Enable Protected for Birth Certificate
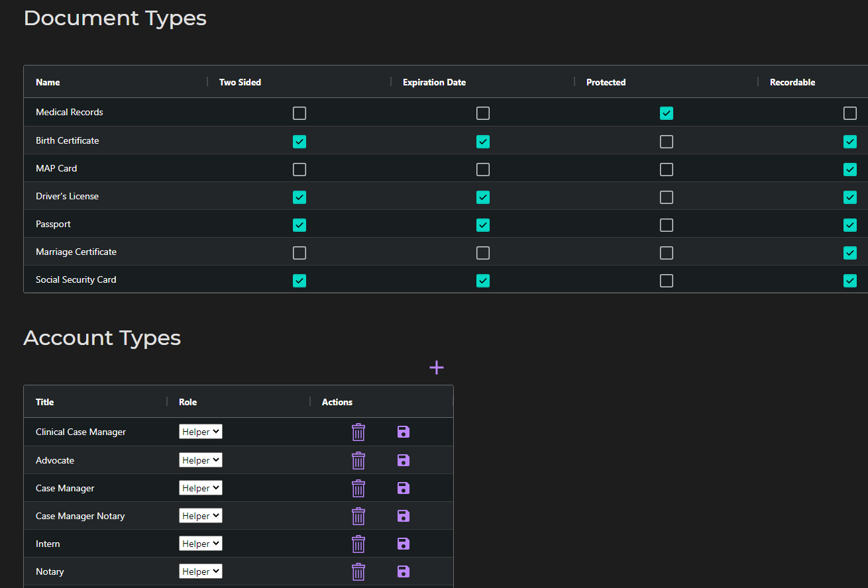 (x=667, y=141)
